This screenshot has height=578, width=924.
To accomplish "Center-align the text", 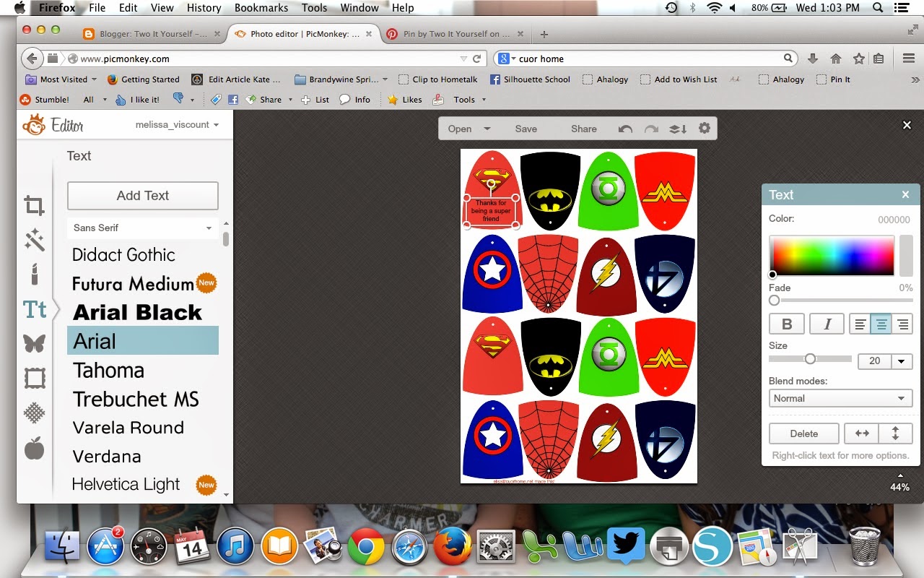I will 881,324.
